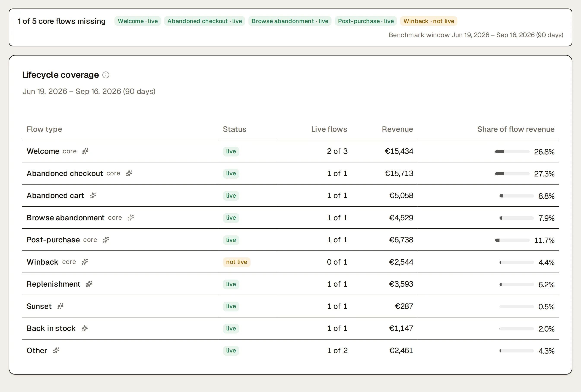Click the Benchmark window date range text
Viewport: 581px width, 392px height.
[476, 35]
